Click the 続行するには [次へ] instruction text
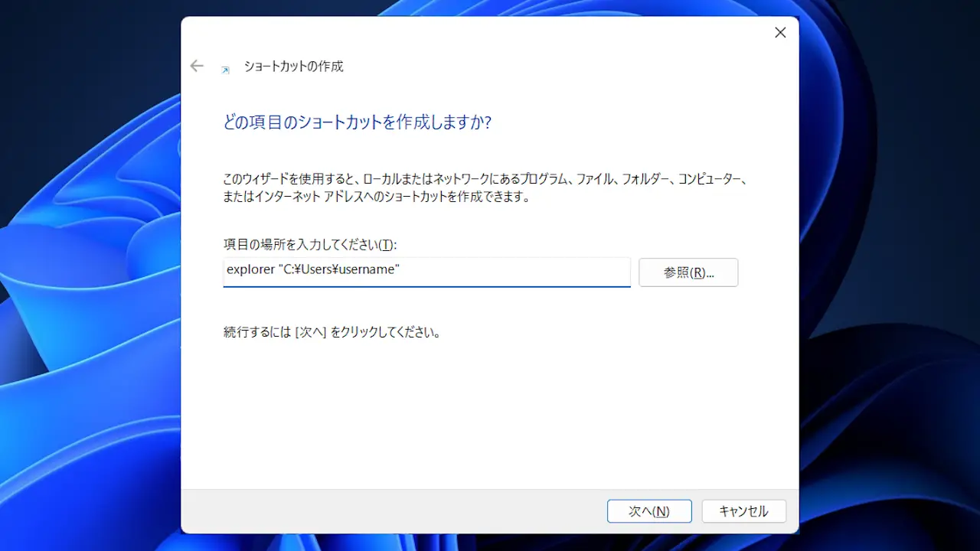 [x=332, y=333]
